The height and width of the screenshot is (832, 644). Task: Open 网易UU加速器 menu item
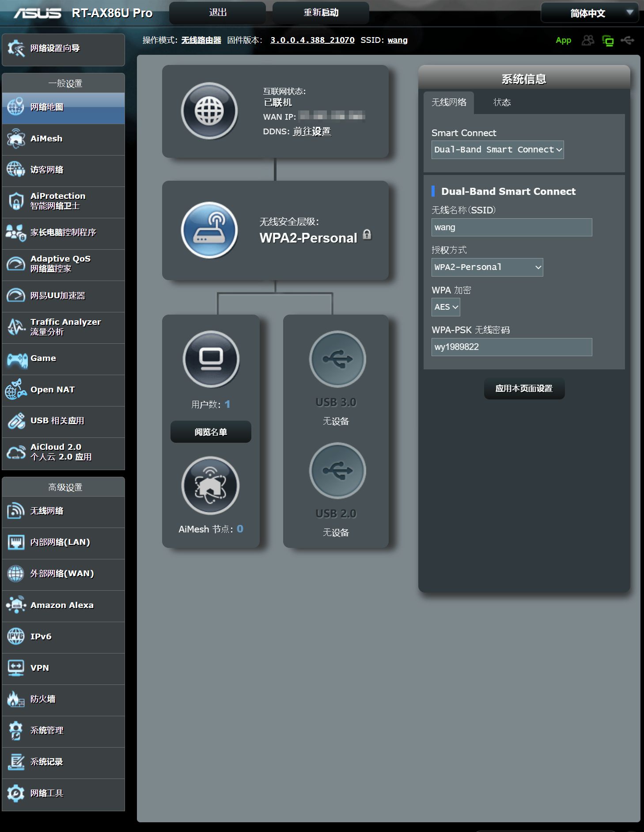63,296
